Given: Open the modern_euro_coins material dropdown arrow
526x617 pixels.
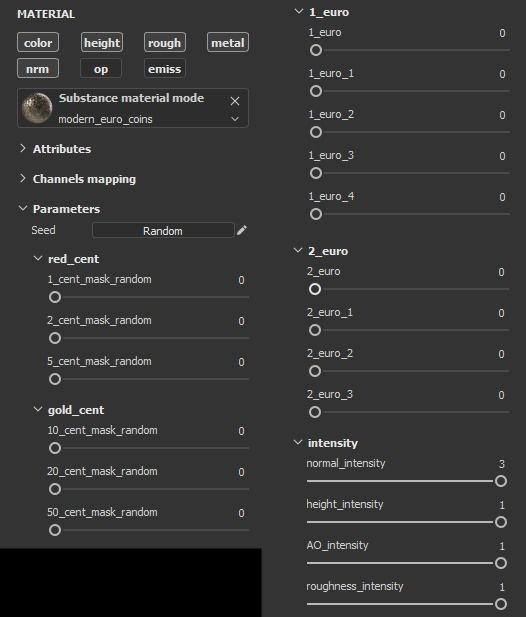Looking at the screenshot, I should pos(235,119).
